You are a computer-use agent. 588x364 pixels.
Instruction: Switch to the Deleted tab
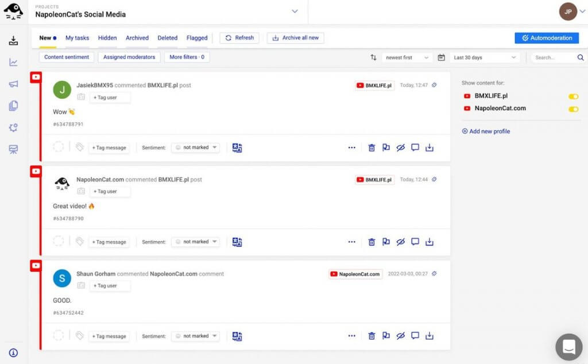[168, 38]
